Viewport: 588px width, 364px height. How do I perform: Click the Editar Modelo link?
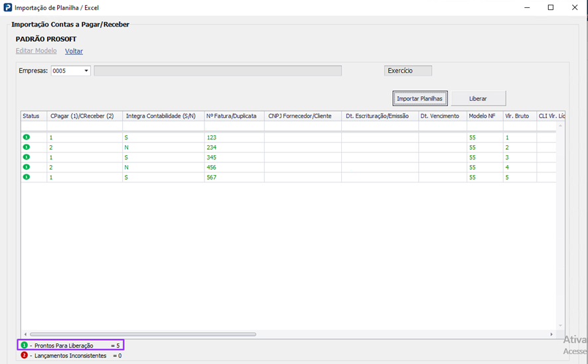click(37, 51)
